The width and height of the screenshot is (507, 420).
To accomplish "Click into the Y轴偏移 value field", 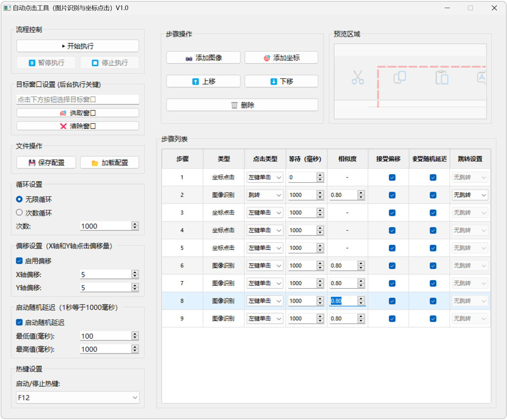I will 106,288.
